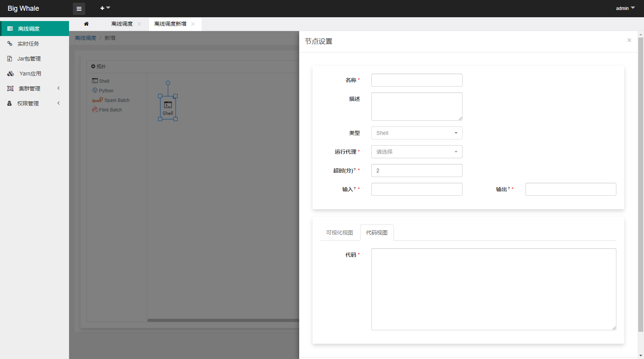The width and height of the screenshot is (644, 359).
Task: Focus the 名称 input field
Action: pos(417,80)
